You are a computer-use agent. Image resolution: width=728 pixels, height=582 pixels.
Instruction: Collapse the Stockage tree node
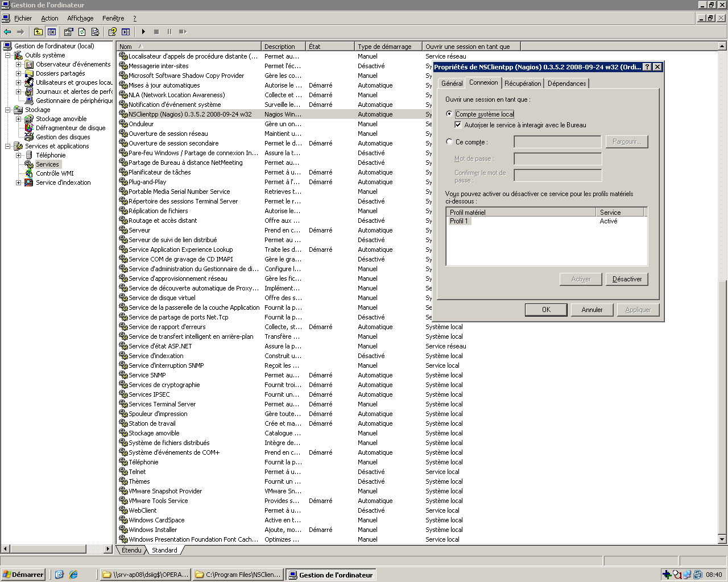[x=8, y=110]
